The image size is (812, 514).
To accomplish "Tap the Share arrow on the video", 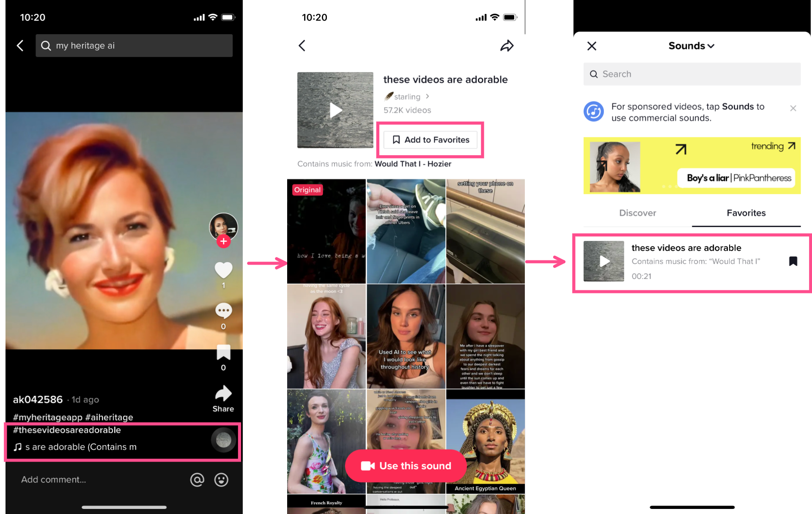I will click(x=223, y=394).
